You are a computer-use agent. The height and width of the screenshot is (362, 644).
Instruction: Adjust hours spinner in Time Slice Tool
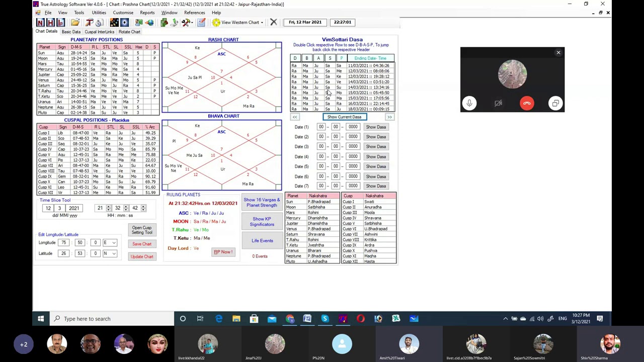pyautogui.click(x=108, y=208)
